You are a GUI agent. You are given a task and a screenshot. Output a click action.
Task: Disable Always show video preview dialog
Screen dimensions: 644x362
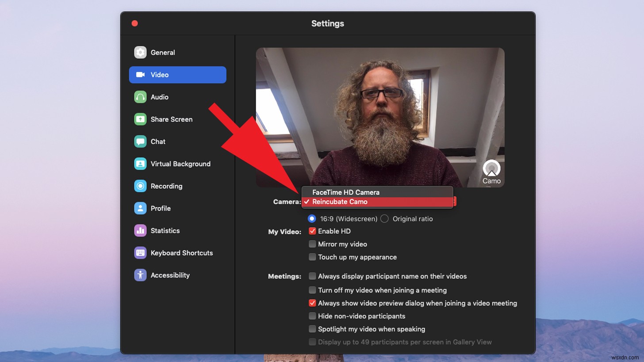tap(312, 303)
